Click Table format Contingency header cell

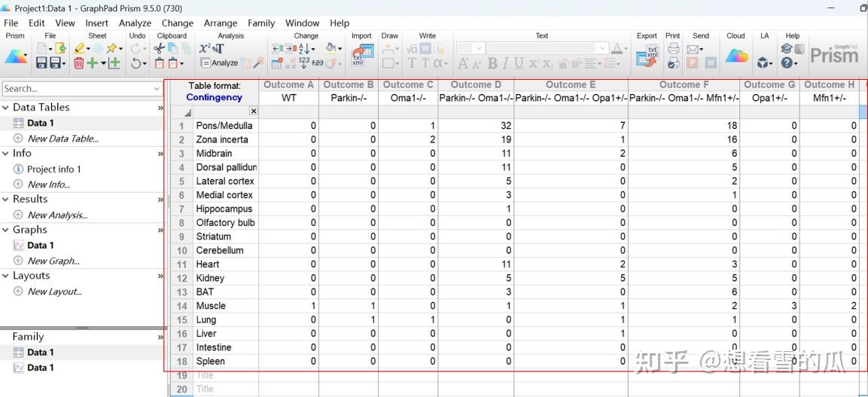pyautogui.click(x=215, y=91)
